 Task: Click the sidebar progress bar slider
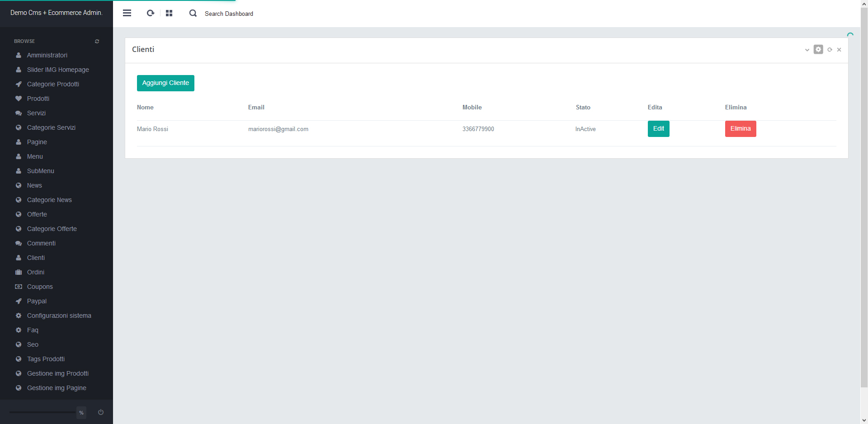click(42, 412)
